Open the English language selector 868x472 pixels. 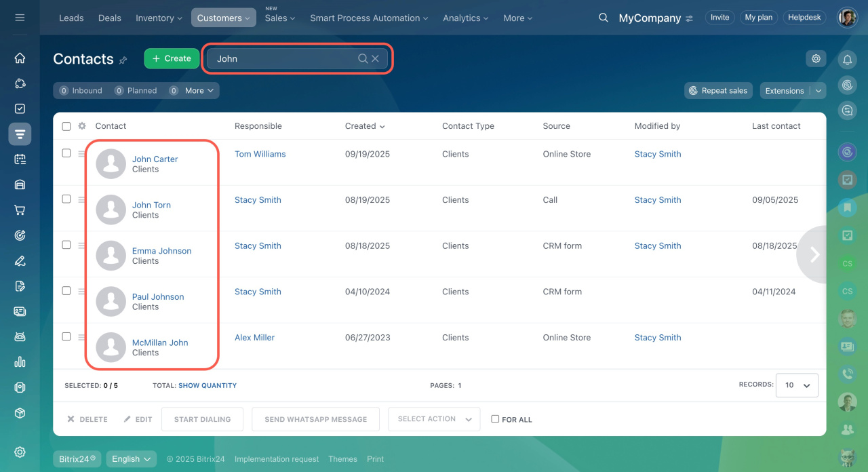tap(131, 459)
